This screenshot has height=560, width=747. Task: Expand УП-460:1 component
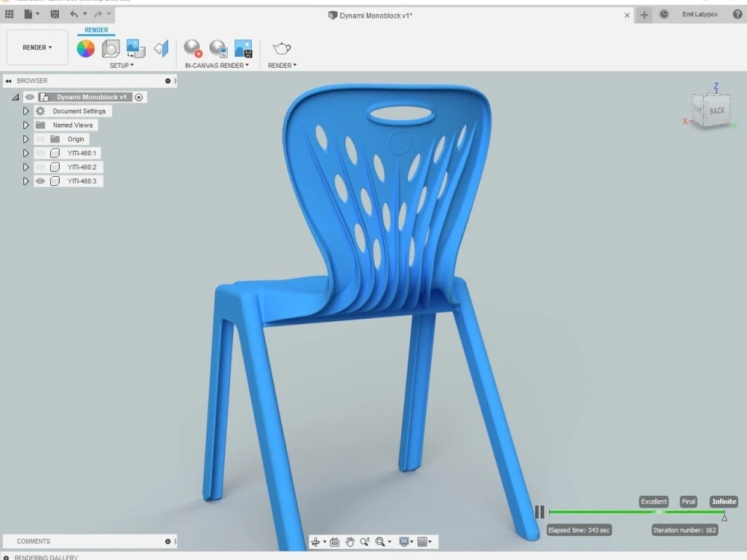[x=25, y=153]
